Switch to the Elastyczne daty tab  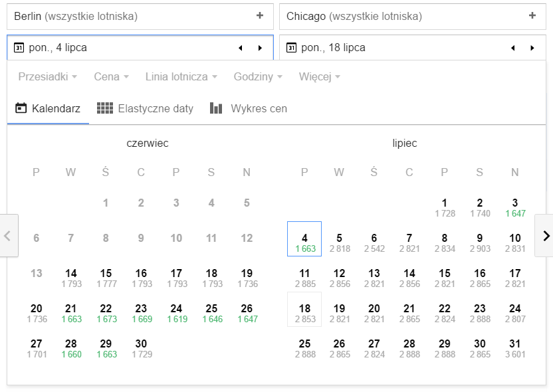145,108
